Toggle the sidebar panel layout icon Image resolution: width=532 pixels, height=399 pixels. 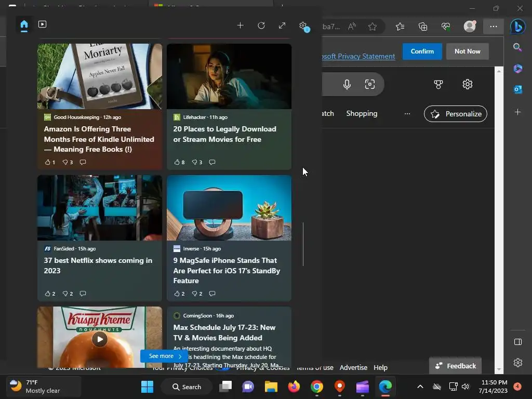[518, 342]
